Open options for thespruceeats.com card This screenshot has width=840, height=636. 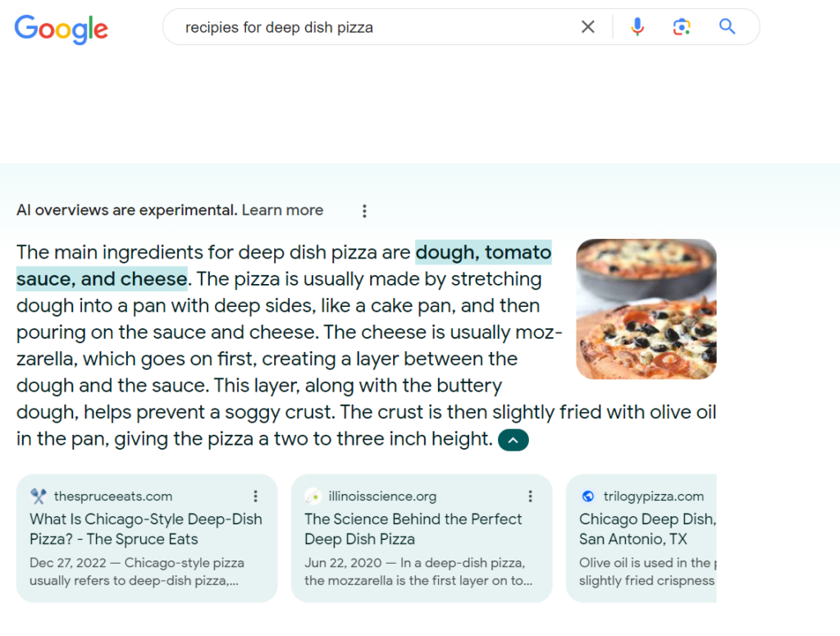(256, 496)
